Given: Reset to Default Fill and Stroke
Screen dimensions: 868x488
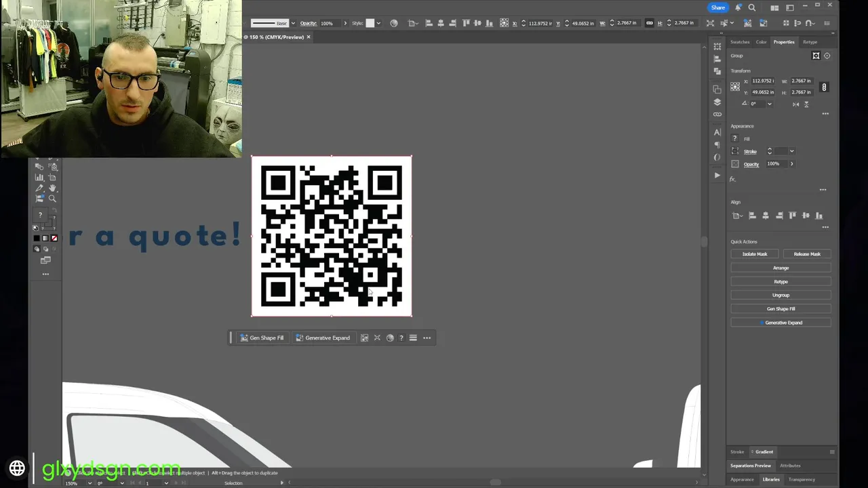Looking at the screenshot, I should [x=35, y=228].
